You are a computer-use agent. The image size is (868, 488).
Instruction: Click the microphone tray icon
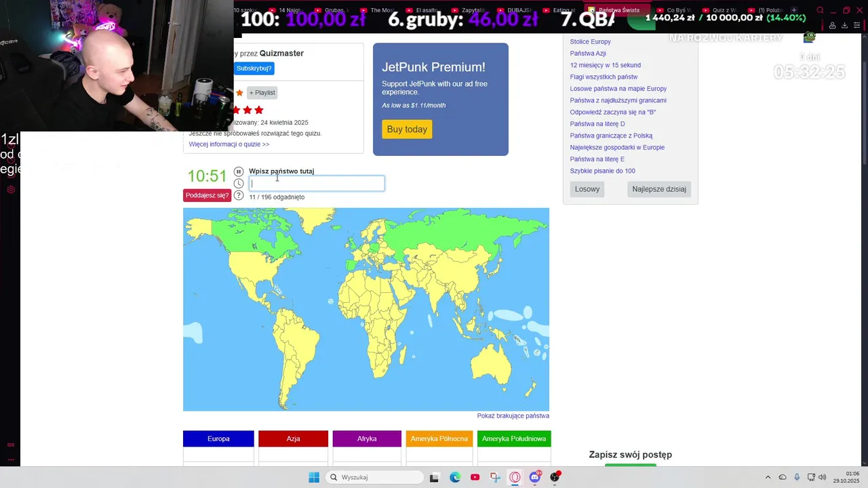coord(797,477)
